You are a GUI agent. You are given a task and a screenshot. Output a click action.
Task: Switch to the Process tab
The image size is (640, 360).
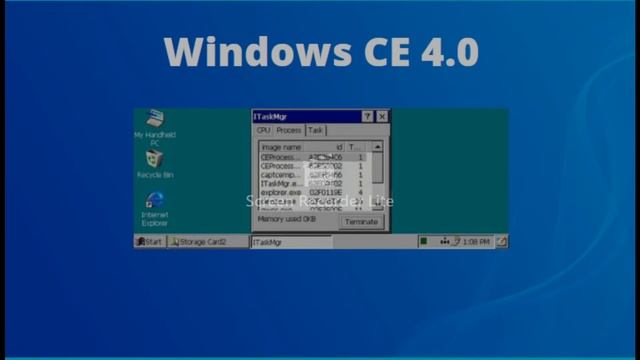click(289, 130)
